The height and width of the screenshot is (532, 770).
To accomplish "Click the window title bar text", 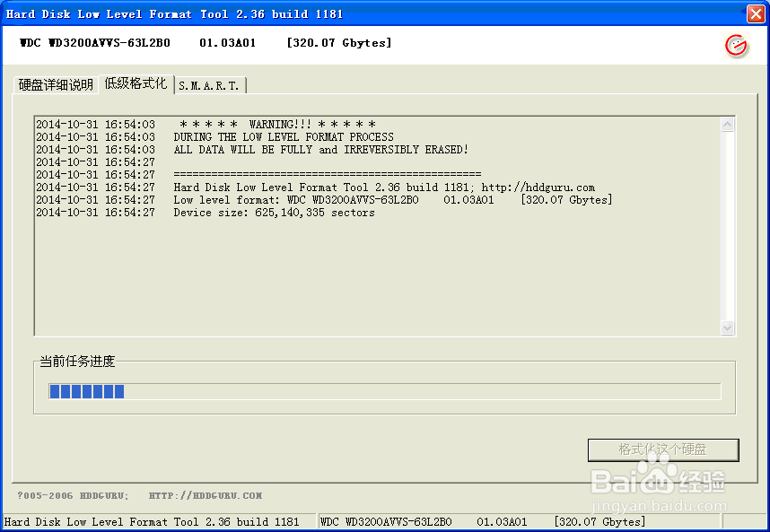I will click(x=174, y=13).
